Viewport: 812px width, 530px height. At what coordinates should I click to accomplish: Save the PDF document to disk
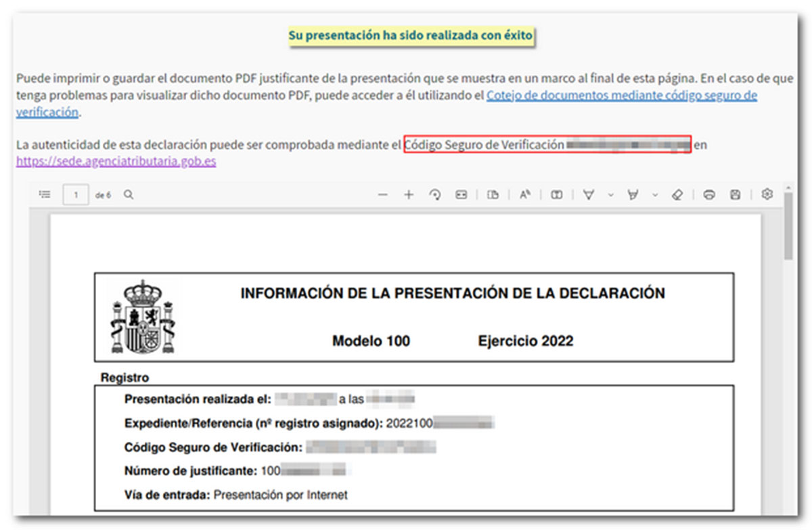point(735,195)
